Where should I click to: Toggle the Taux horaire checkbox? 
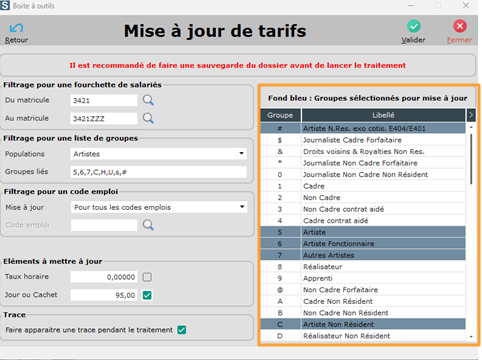[147, 277]
